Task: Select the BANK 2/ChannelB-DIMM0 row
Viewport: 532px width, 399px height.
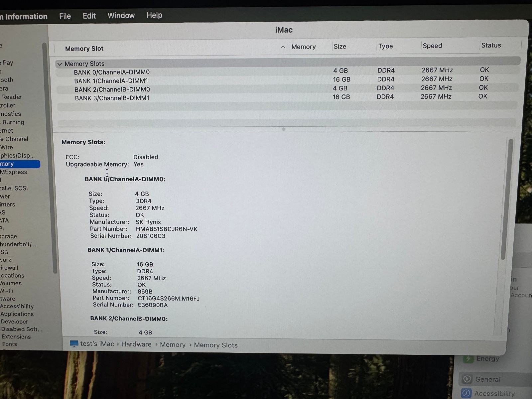Action: click(287, 88)
